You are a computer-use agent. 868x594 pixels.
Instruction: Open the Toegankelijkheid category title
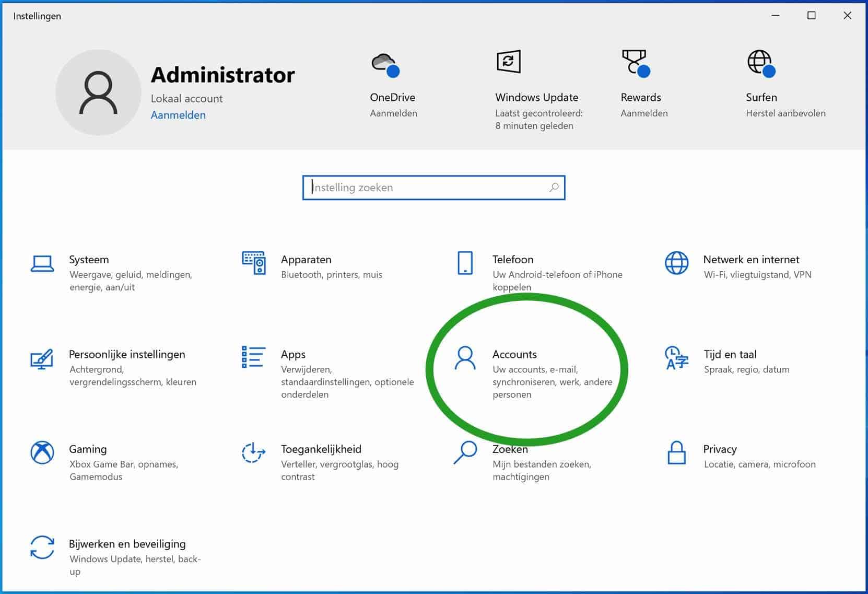coord(321,449)
